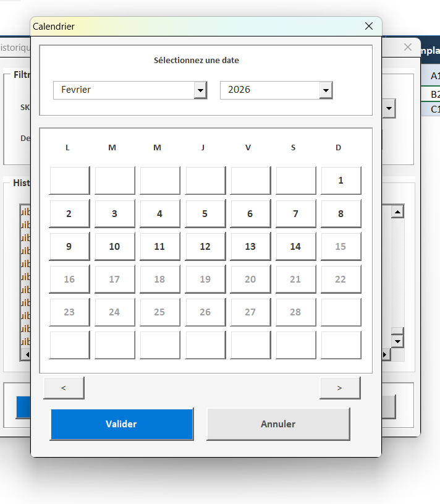The height and width of the screenshot is (504, 440).
Task: Click the greyed day 17 button
Action: [x=115, y=279]
